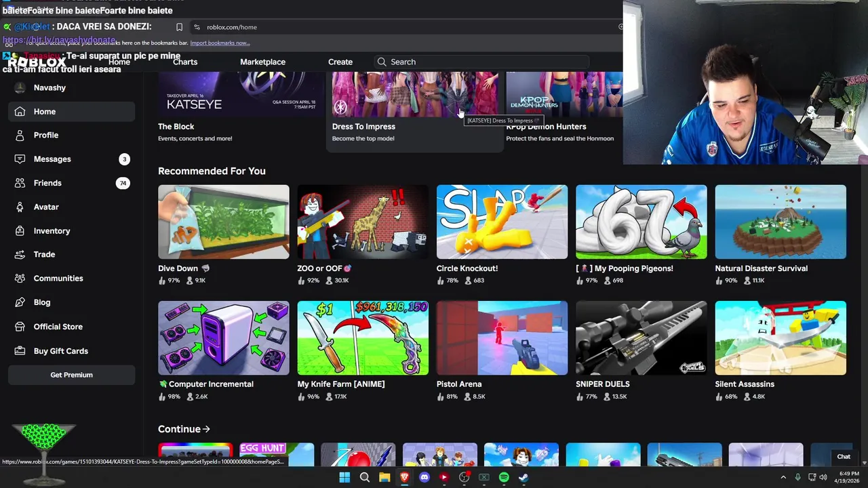Open the Windows Start menu
The height and width of the screenshot is (488, 868).
(x=344, y=477)
